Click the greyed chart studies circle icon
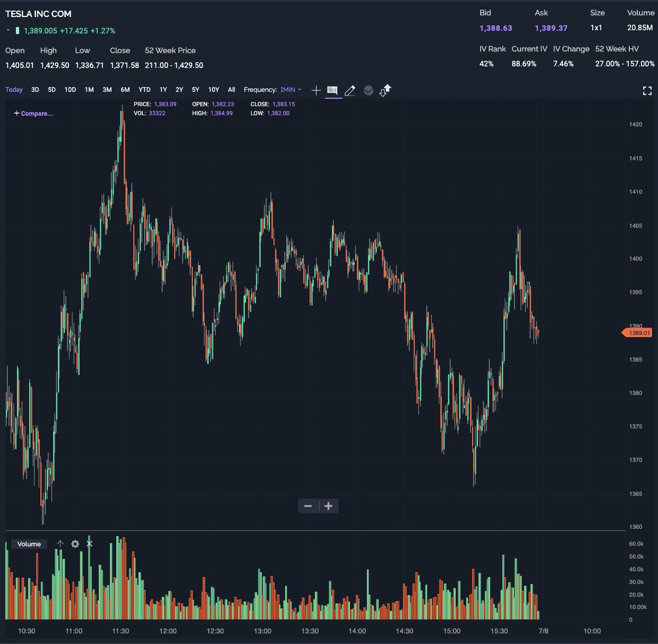This screenshot has height=644, width=658. [x=368, y=90]
